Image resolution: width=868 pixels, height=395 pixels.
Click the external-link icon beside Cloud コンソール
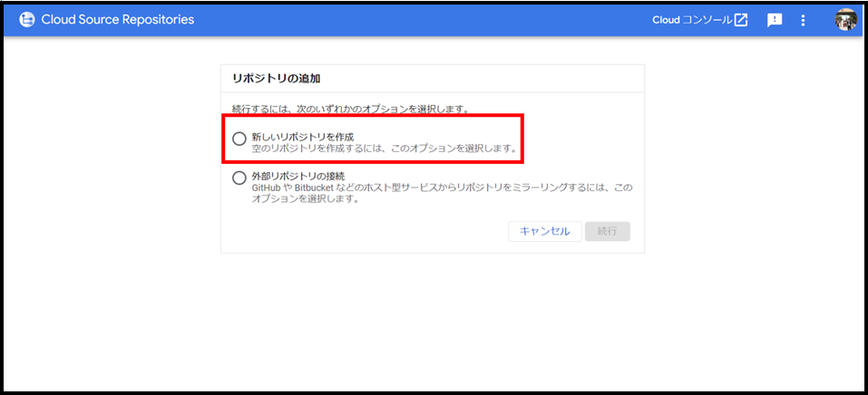741,20
